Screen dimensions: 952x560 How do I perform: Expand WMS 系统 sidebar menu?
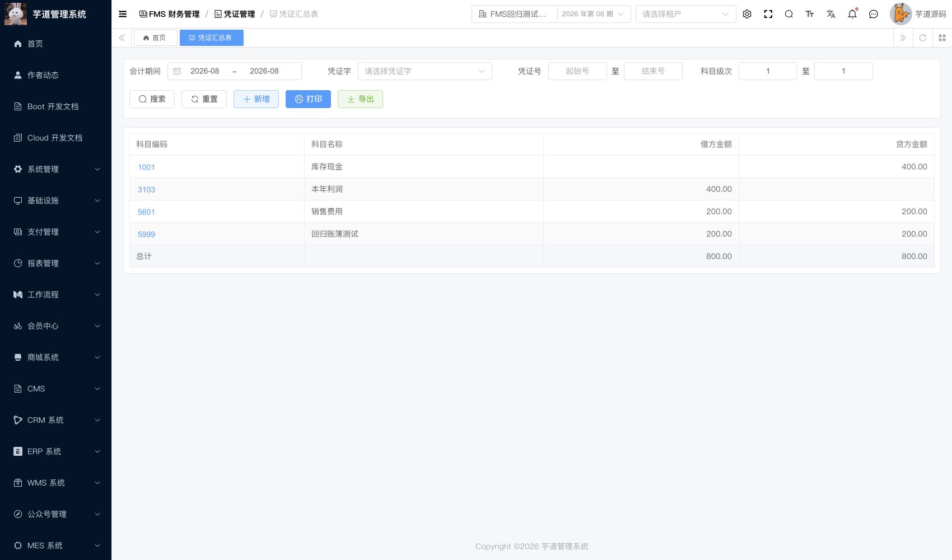tap(55, 483)
